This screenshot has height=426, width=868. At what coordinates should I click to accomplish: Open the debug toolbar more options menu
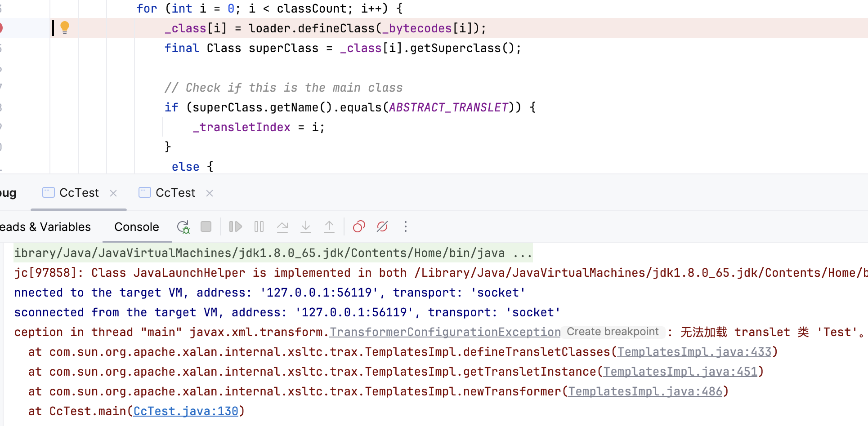pyautogui.click(x=406, y=226)
